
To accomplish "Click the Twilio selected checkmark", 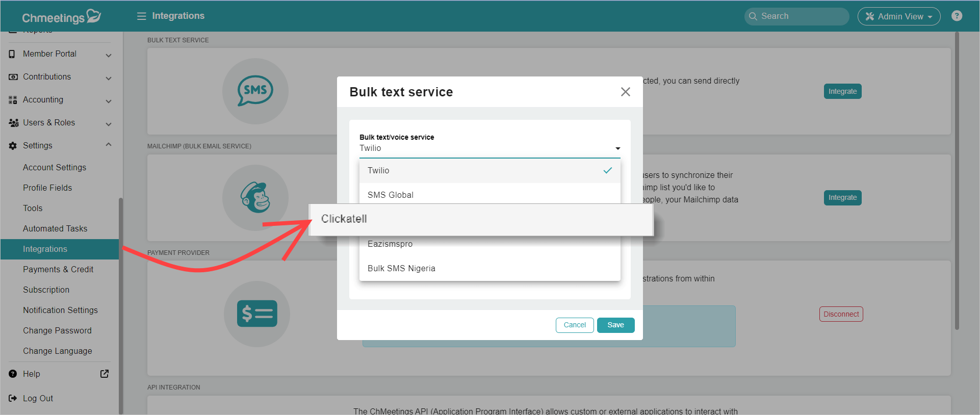I will (x=608, y=171).
